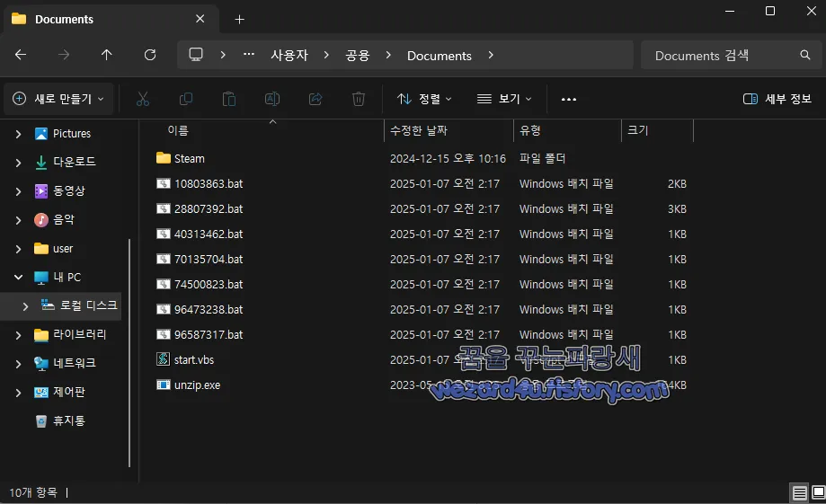Open the three-dot more options menu in toolbar
This screenshot has width=826, height=504.
(569, 99)
